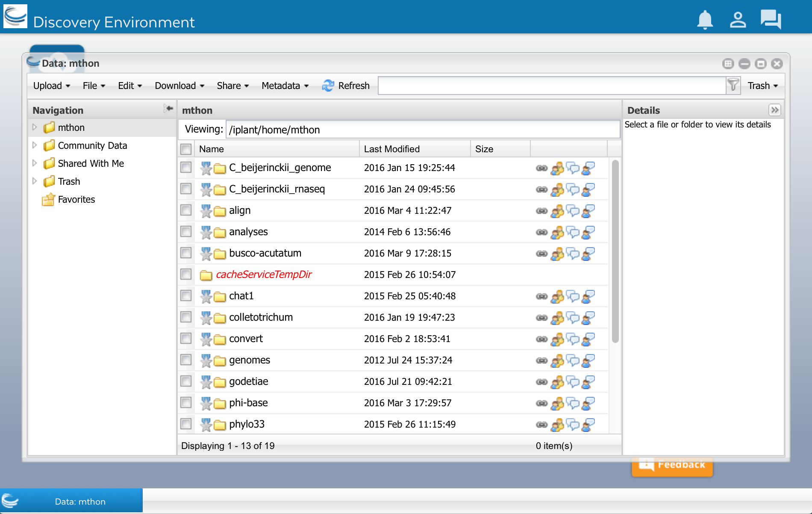Click the link icon for chat1

(x=541, y=296)
